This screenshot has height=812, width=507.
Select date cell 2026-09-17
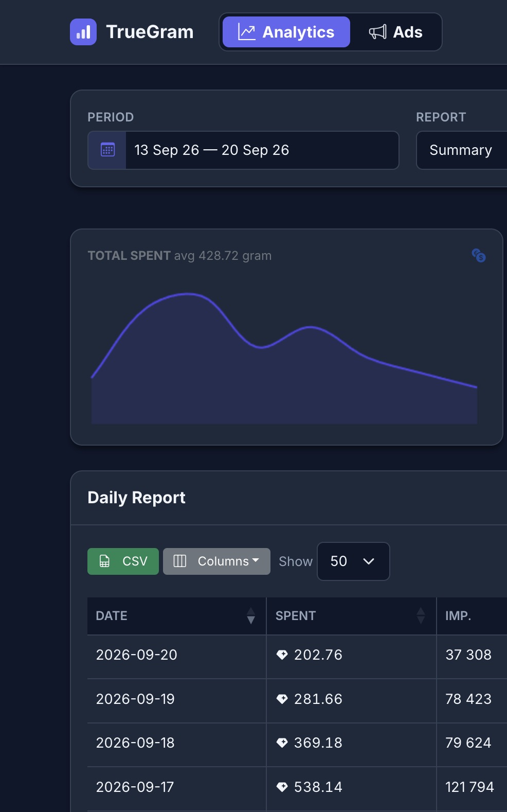[135, 787]
